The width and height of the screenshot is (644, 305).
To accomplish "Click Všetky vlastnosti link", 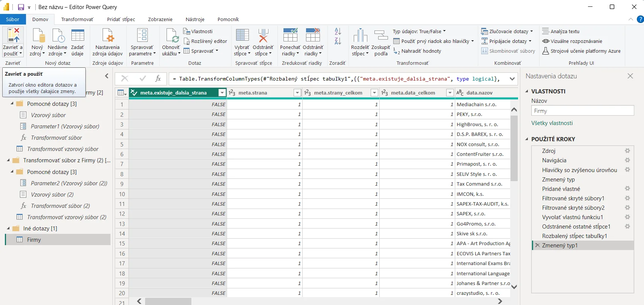I will [x=552, y=123].
